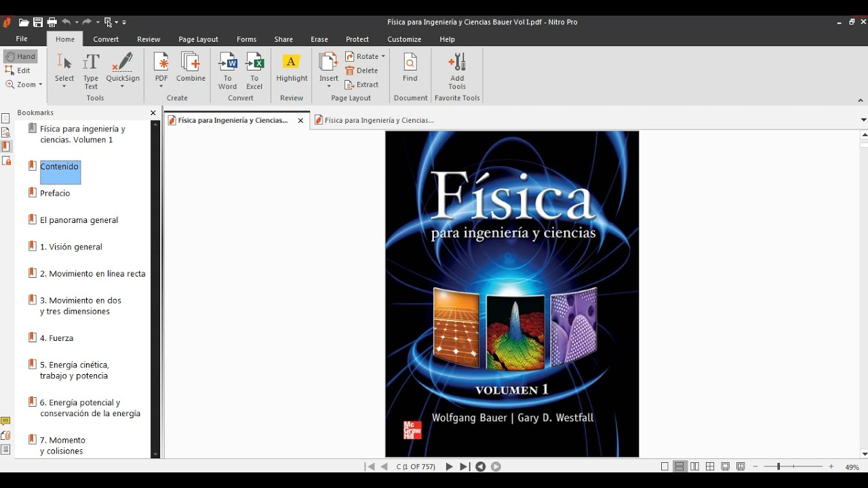Open the Protect ribbon tab
Image resolution: width=868 pixels, height=488 pixels.
click(357, 39)
